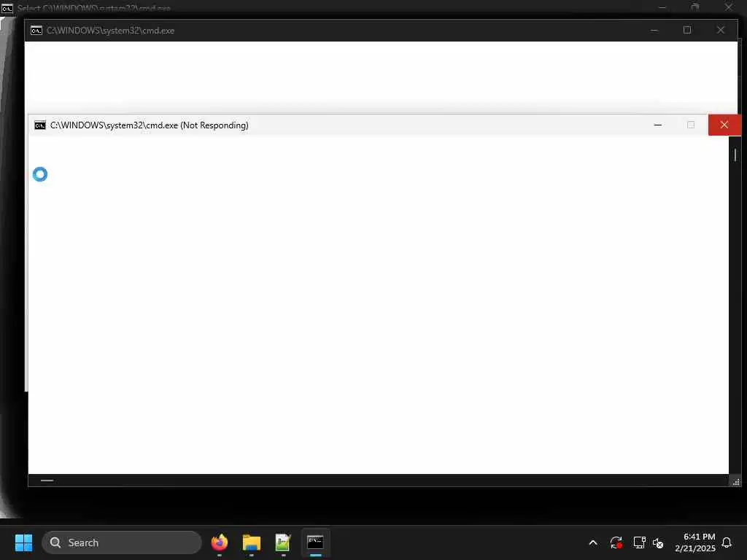Open the clock showing 6:41 PM

coord(695,542)
